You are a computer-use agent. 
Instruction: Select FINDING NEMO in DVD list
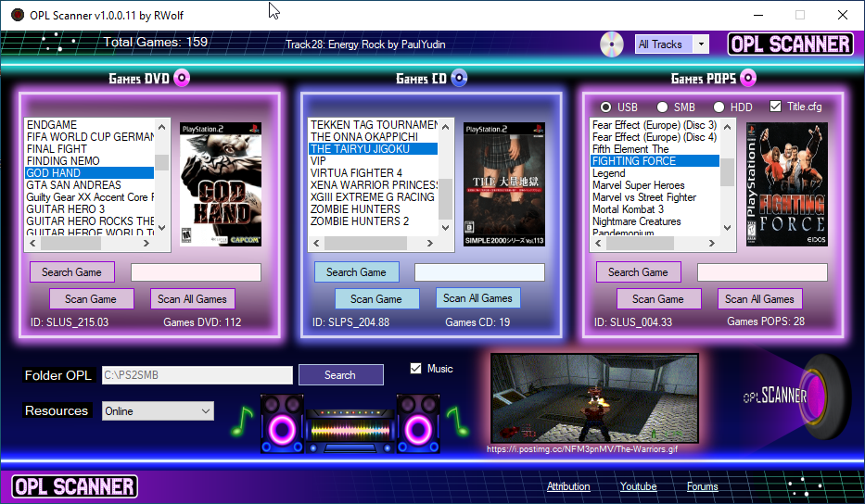(x=63, y=161)
